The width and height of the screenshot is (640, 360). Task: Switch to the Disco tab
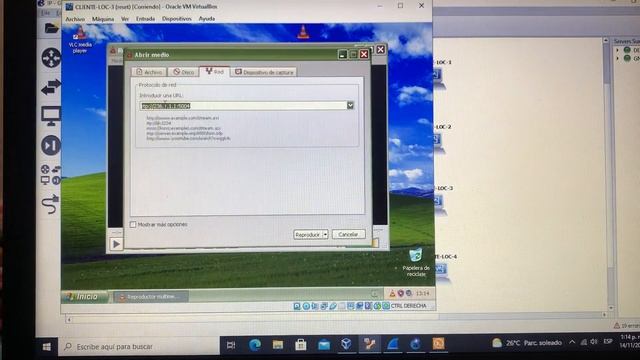tap(183, 72)
